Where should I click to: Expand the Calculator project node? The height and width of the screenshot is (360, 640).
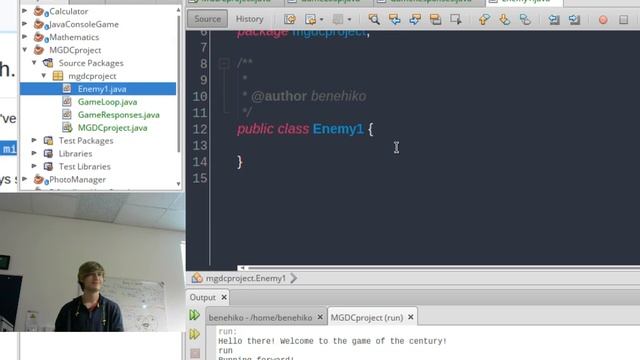pos(25,11)
